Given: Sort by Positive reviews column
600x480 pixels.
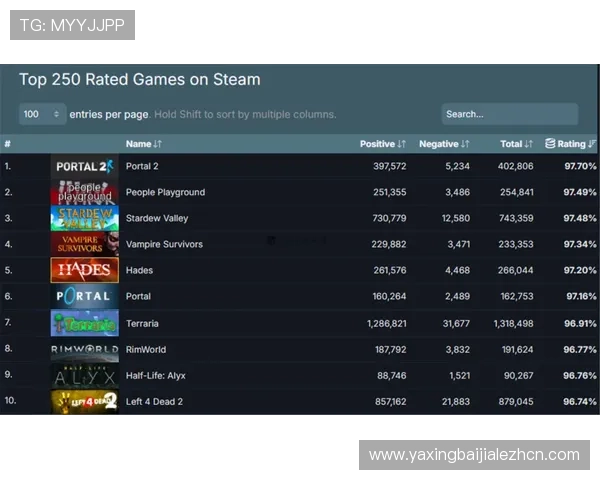Looking at the screenshot, I should point(383,144).
